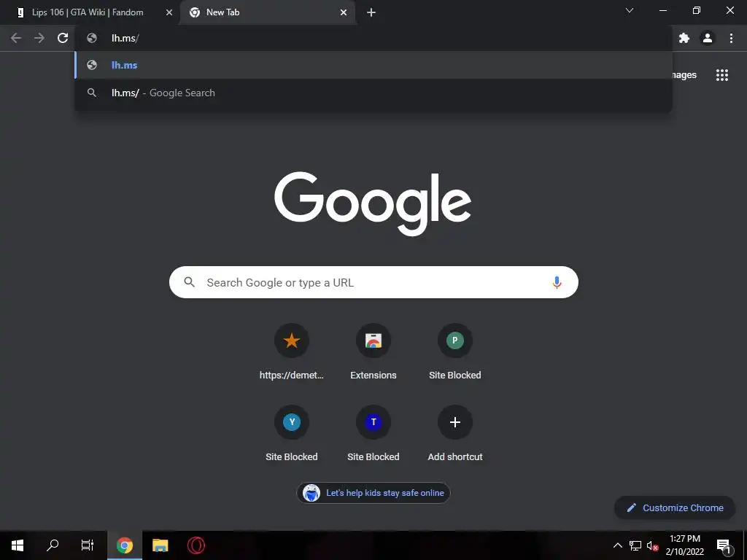This screenshot has height=560, width=747.
Task: Click the Search Google or type a URL box
Action: (373, 282)
